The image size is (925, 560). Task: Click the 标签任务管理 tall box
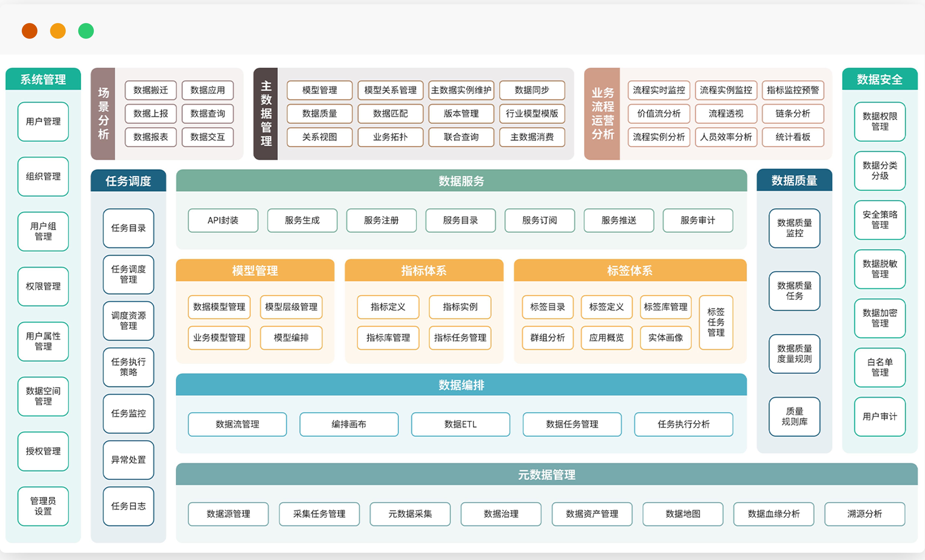tap(716, 322)
